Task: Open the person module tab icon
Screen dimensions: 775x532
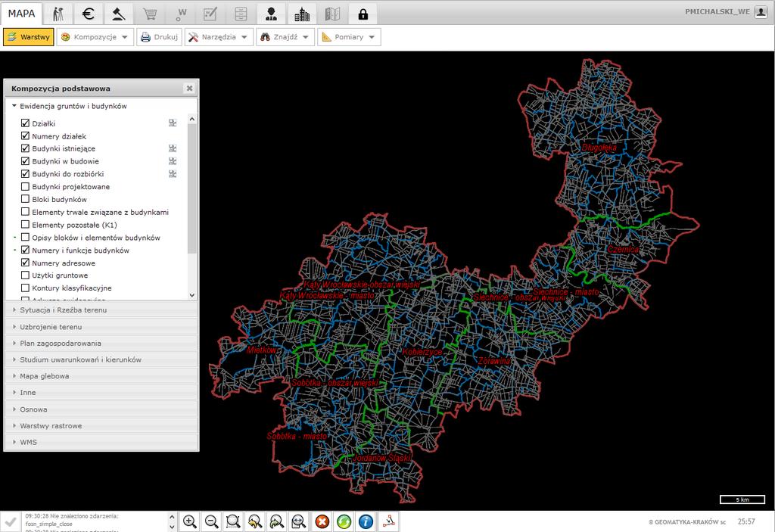Action: (271, 14)
